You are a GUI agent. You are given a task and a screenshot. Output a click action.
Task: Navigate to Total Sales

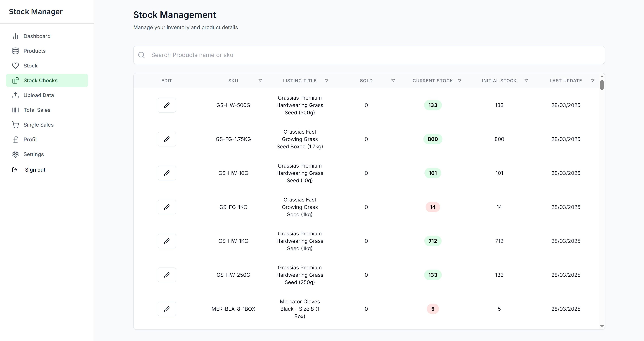pos(47,110)
